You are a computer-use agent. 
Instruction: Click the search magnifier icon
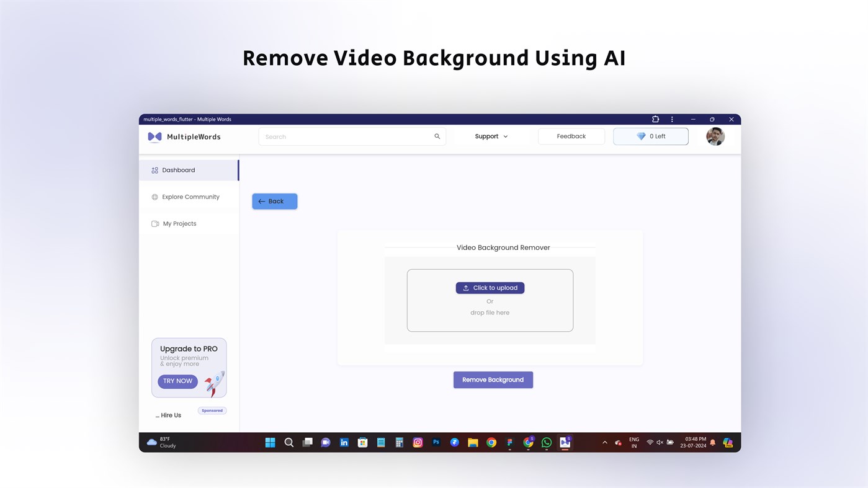click(436, 136)
